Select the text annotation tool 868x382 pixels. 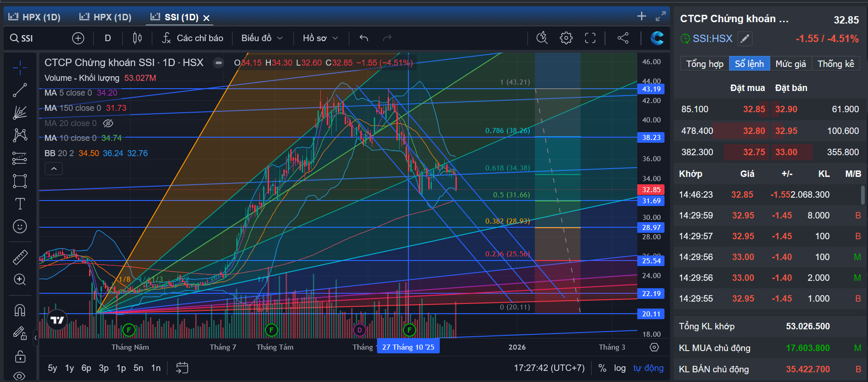pos(20,204)
